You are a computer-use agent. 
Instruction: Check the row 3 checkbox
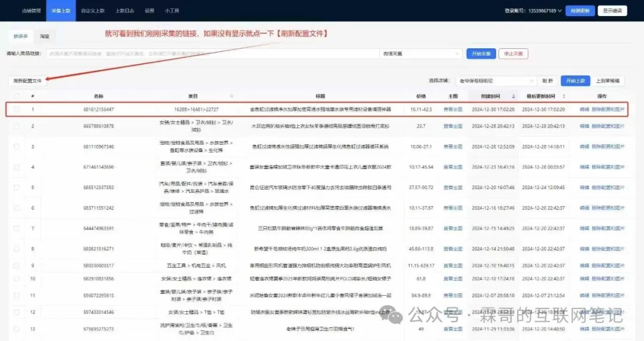(x=17, y=146)
